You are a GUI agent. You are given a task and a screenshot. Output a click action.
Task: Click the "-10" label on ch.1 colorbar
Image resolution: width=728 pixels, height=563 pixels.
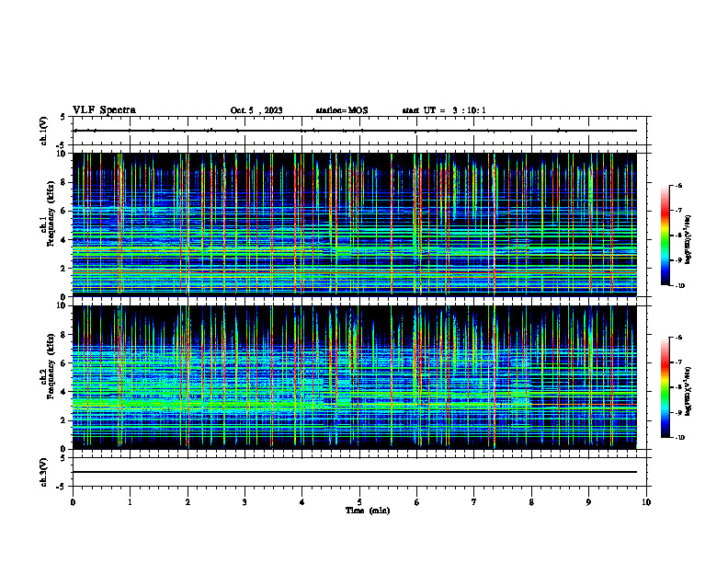680,286
